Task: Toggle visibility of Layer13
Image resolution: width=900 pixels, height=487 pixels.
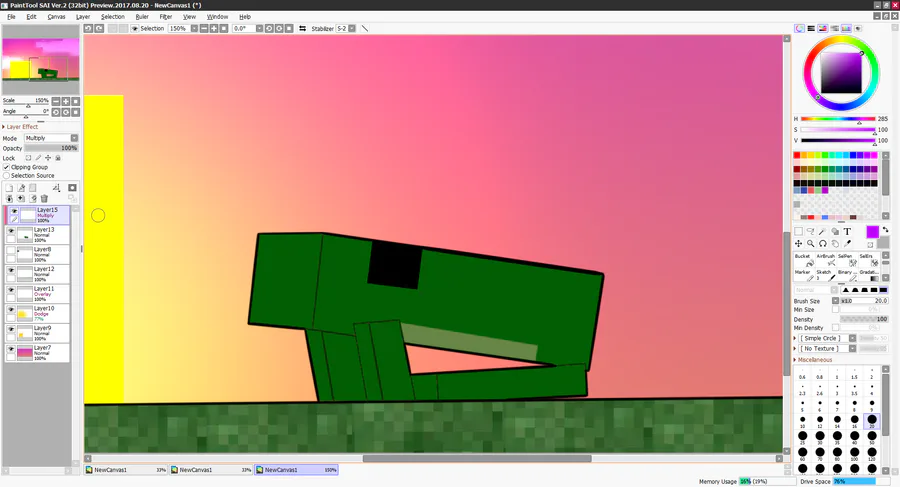Action: click(x=11, y=230)
